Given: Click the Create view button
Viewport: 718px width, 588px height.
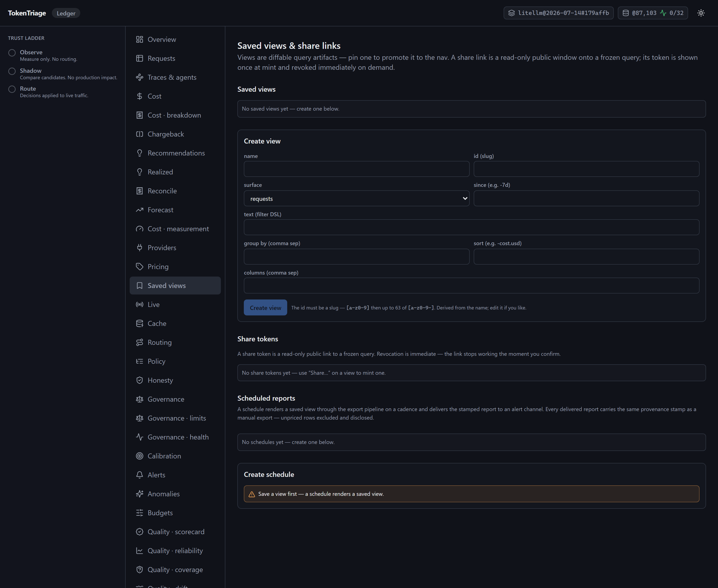Looking at the screenshot, I should pos(265,308).
